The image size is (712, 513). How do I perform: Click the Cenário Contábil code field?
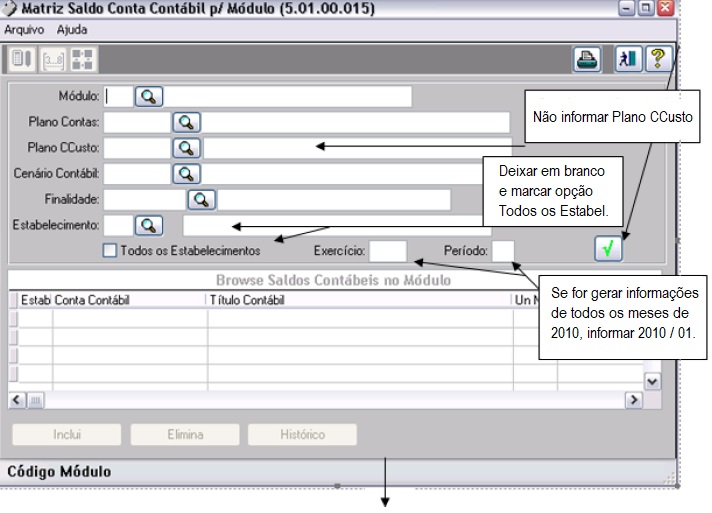click(x=137, y=174)
